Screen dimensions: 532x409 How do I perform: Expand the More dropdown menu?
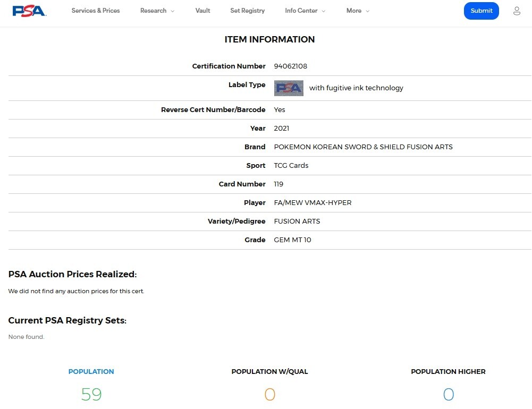358,11
